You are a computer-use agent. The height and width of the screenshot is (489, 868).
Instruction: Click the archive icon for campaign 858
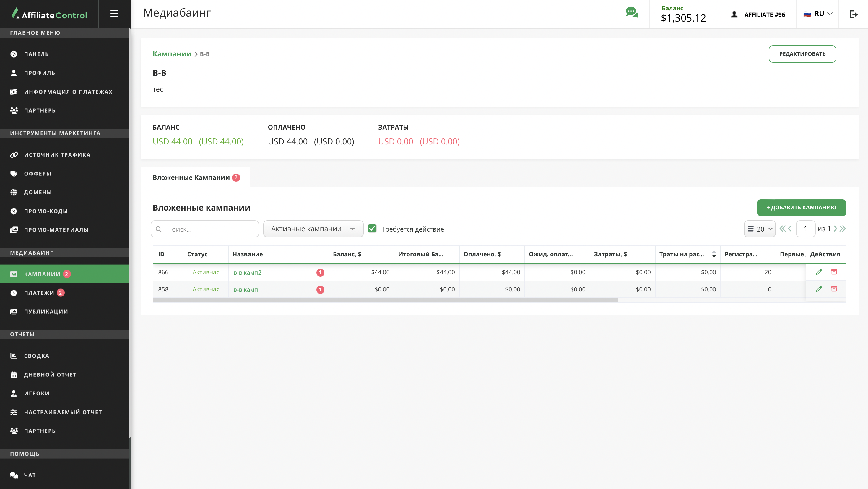tap(834, 289)
